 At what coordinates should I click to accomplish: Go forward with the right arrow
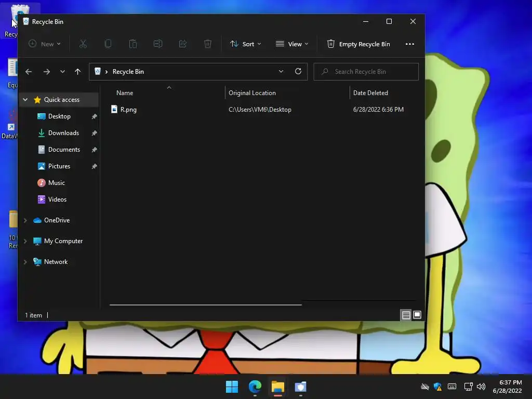pos(46,72)
